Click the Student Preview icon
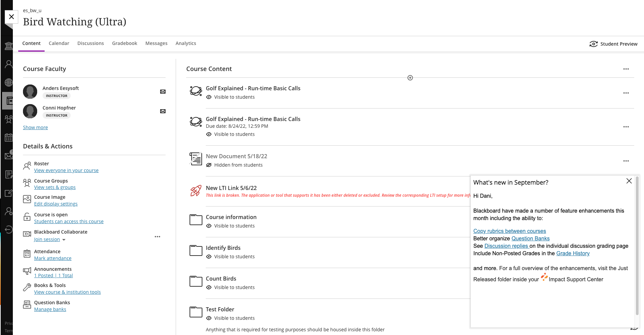Viewport: 644px width, 335px height. pyautogui.click(x=594, y=44)
